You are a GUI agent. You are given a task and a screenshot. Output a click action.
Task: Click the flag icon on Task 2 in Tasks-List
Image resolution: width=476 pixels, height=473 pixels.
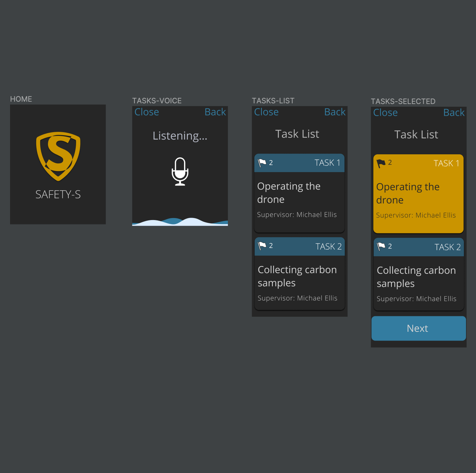[262, 246]
